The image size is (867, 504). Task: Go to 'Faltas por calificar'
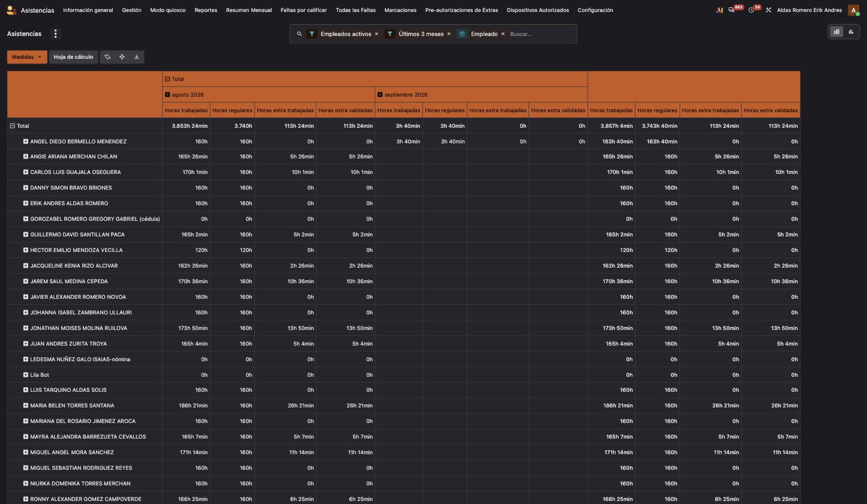click(304, 10)
